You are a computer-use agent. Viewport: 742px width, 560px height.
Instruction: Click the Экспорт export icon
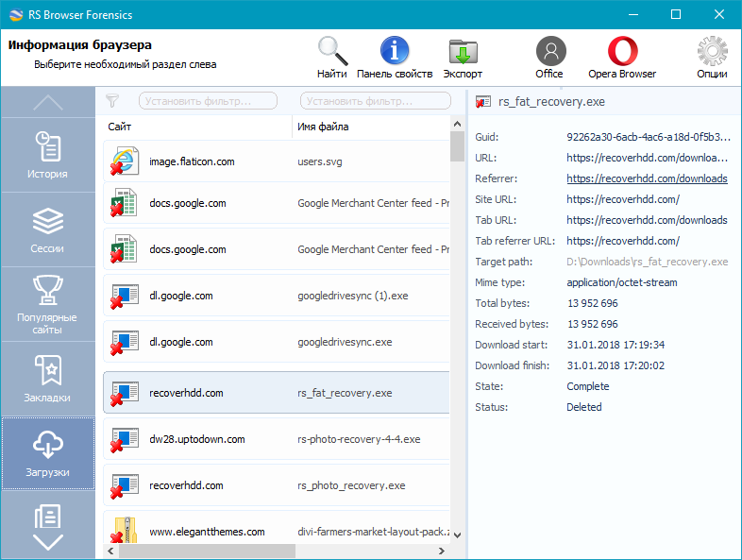pos(463,57)
